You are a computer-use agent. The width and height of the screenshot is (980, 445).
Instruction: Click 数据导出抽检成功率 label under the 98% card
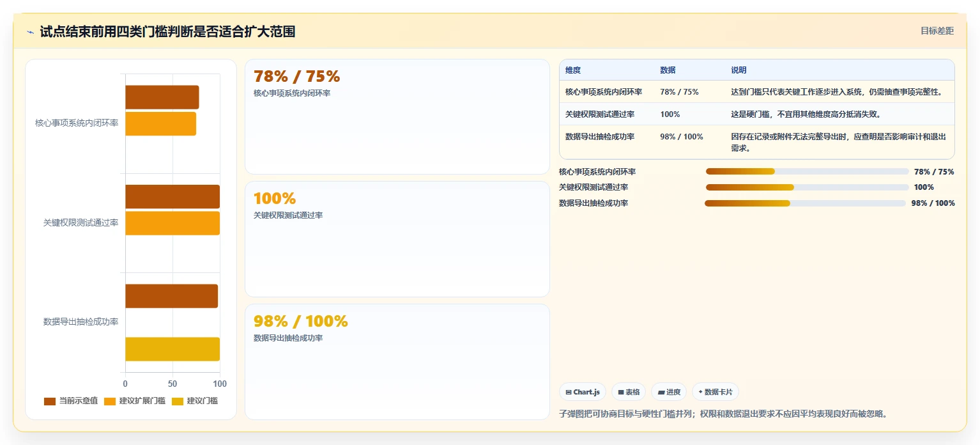(x=288, y=338)
